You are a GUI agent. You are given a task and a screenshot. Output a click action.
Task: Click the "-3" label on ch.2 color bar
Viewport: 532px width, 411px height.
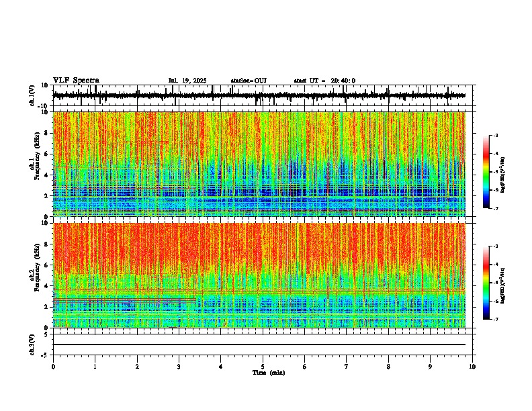pos(495,246)
